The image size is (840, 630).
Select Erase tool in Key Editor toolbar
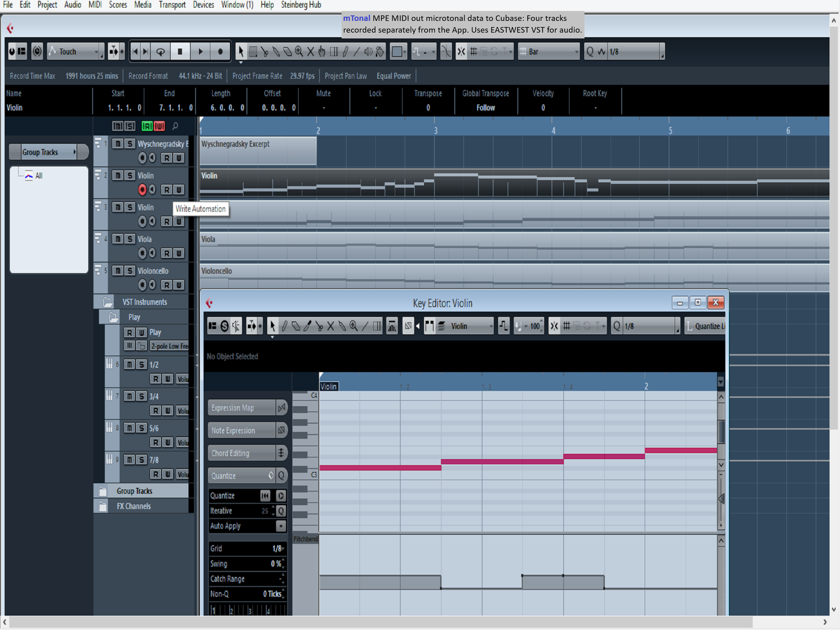pos(296,326)
